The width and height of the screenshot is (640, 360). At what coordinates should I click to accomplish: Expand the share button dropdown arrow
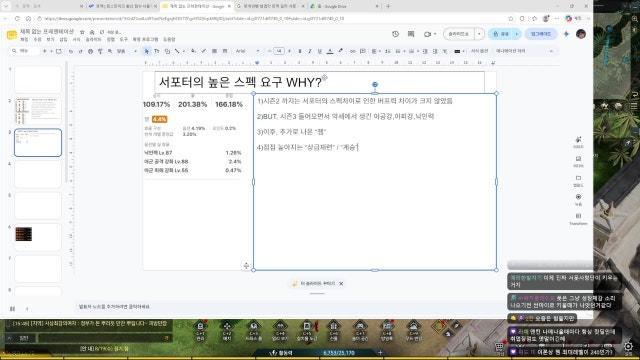pos(517,34)
